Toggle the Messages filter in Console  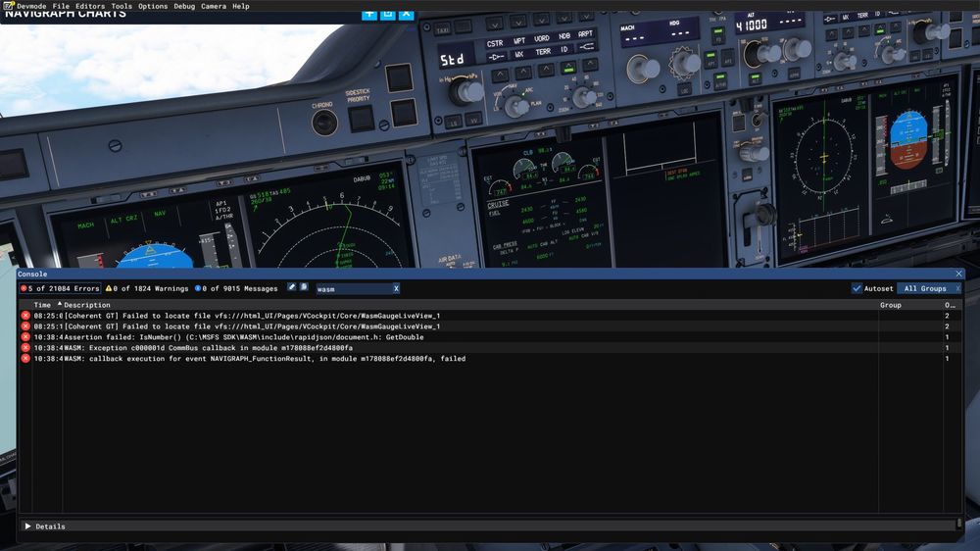[235, 289]
